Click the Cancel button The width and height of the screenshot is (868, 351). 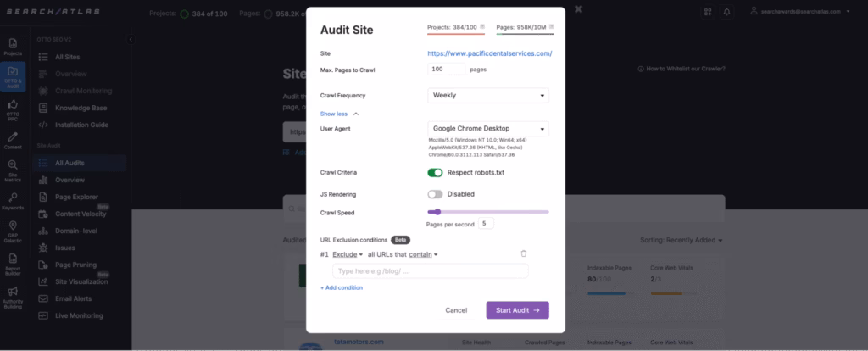[x=456, y=310]
